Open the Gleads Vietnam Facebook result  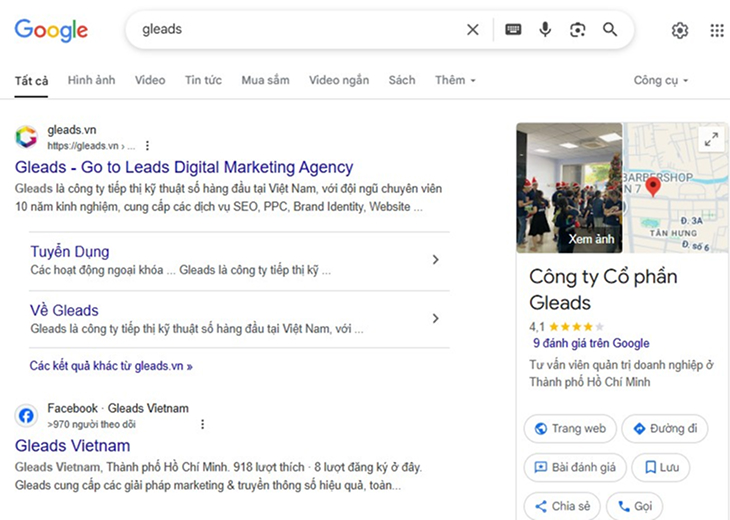coord(73,446)
